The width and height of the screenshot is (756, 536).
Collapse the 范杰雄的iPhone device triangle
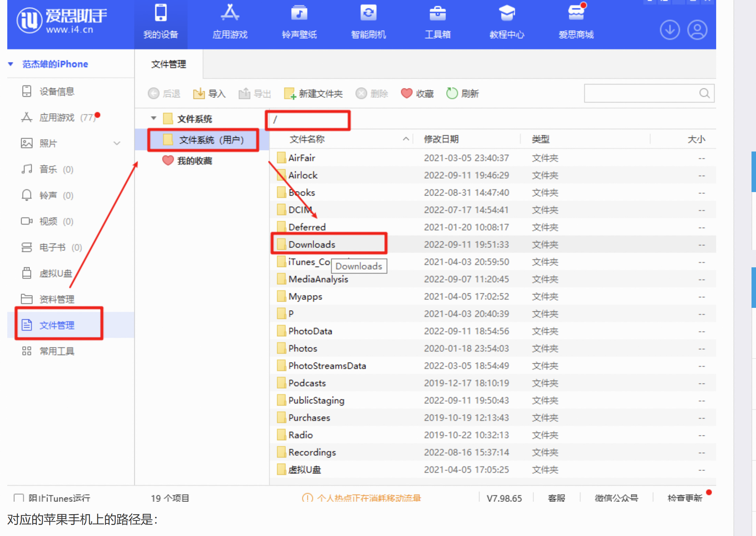point(11,64)
